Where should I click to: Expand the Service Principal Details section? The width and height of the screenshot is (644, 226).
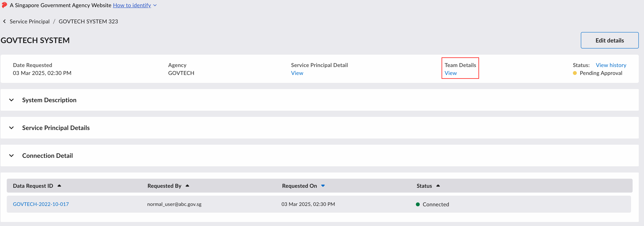(12, 128)
